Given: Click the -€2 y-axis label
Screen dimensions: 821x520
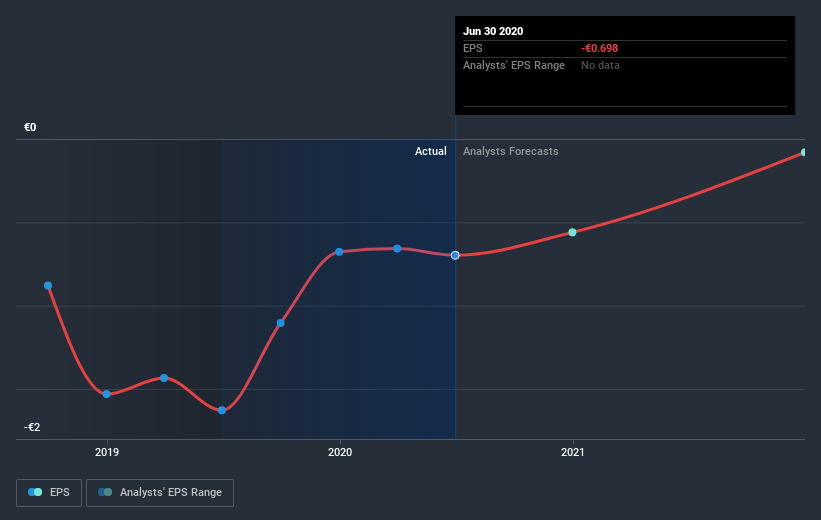Looking at the screenshot, I should 32,427.
